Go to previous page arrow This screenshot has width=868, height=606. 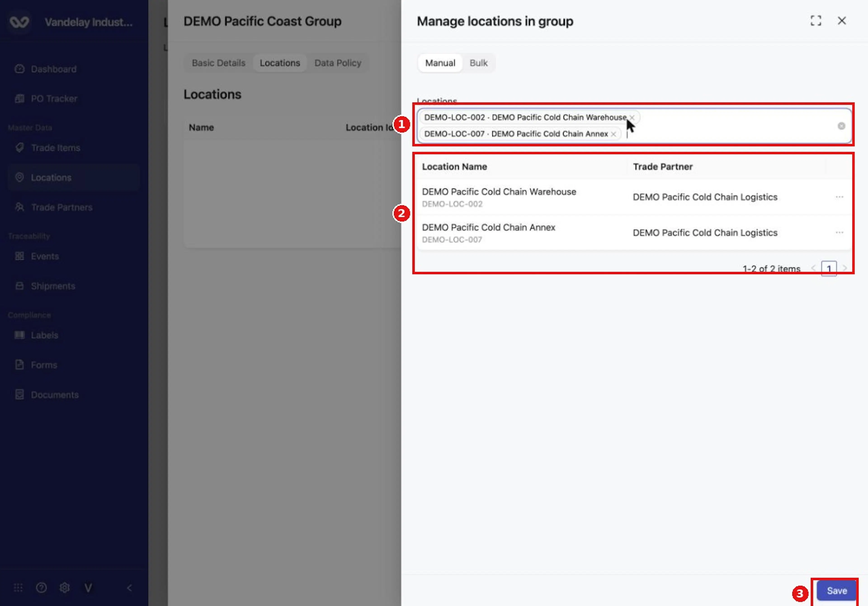[x=813, y=268]
